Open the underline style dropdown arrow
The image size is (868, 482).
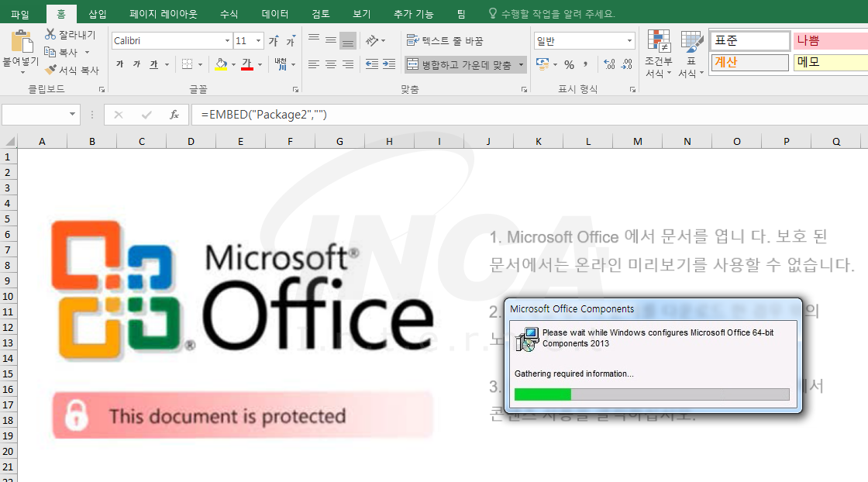coord(167,65)
